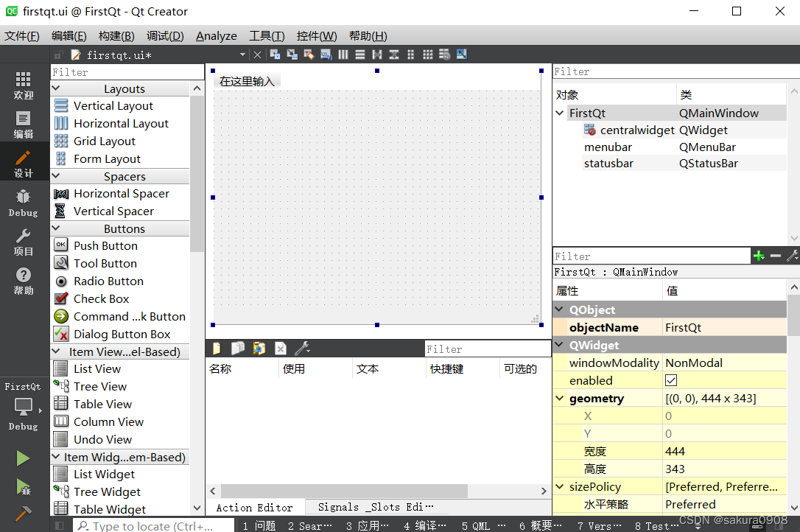The height and width of the screenshot is (532, 800).
Task: Switch to Edit Widgets mode in toolbar
Action: tap(276, 55)
